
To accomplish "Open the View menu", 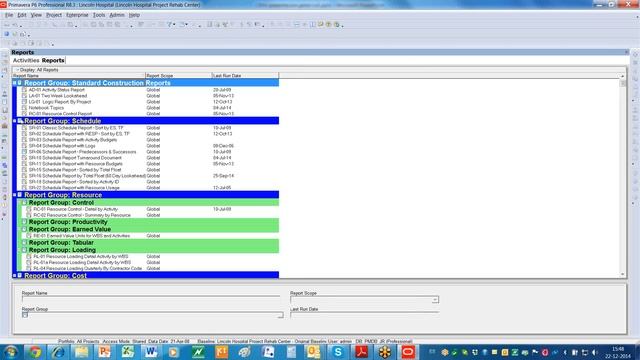I will coord(36,15).
